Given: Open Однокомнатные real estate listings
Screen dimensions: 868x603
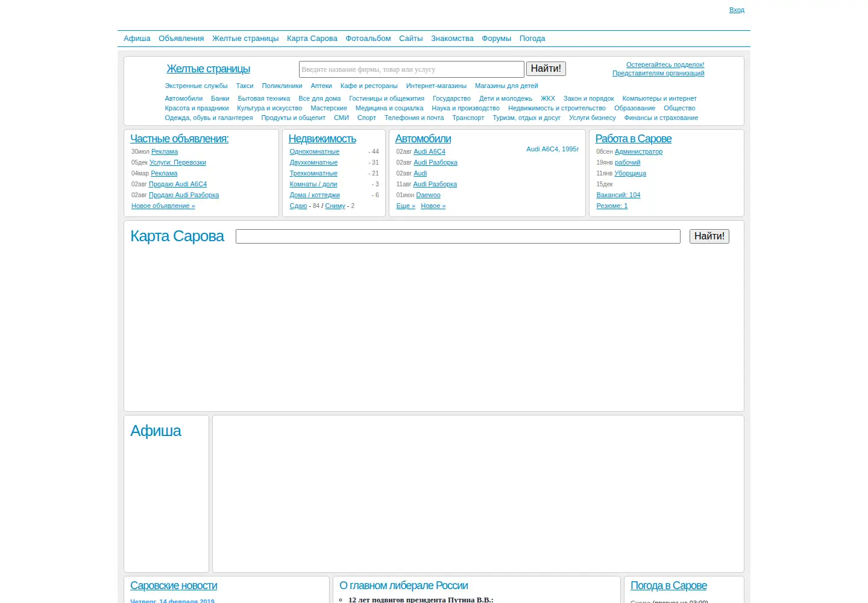Looking at the screenshot, I should click(315, 151).
